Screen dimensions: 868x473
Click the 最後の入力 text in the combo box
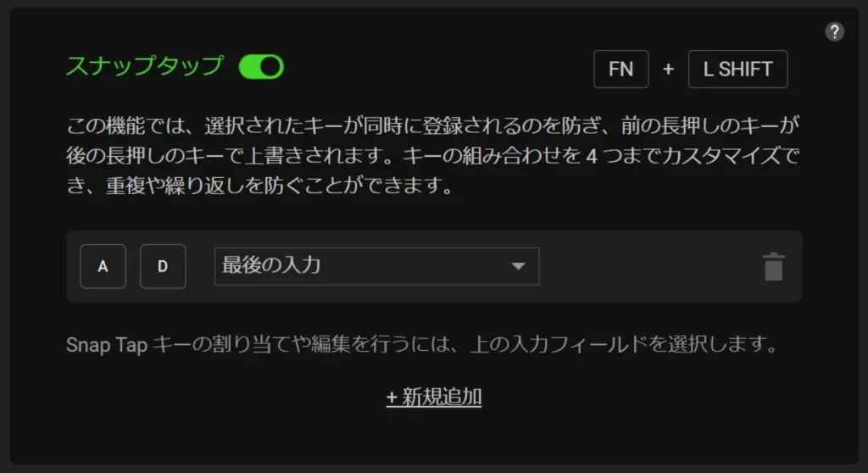pos(271,265)
